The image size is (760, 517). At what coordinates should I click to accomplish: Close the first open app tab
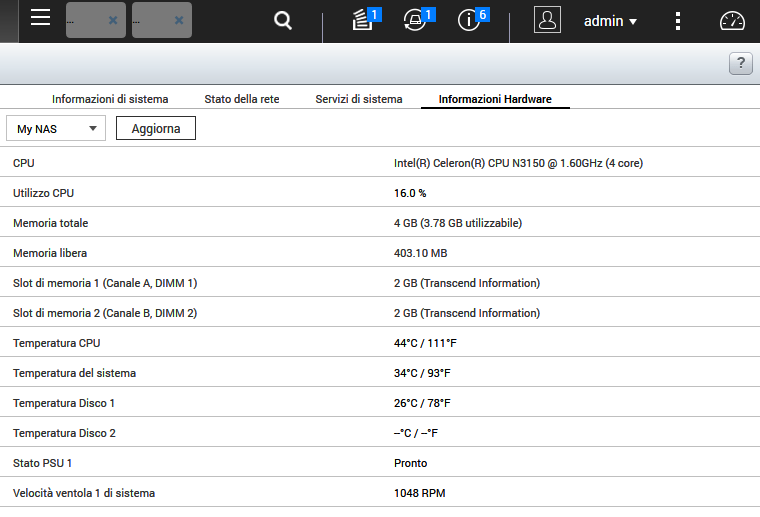[x=113, y=20]
